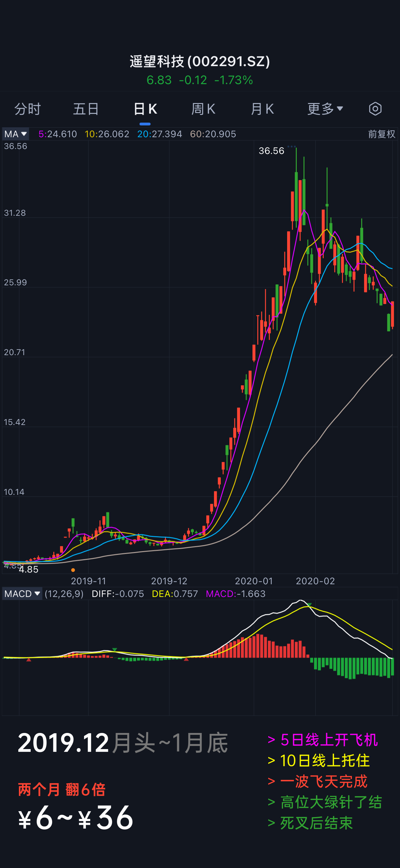Expand the MACD indicator dropdown

[x=22, y=594]
